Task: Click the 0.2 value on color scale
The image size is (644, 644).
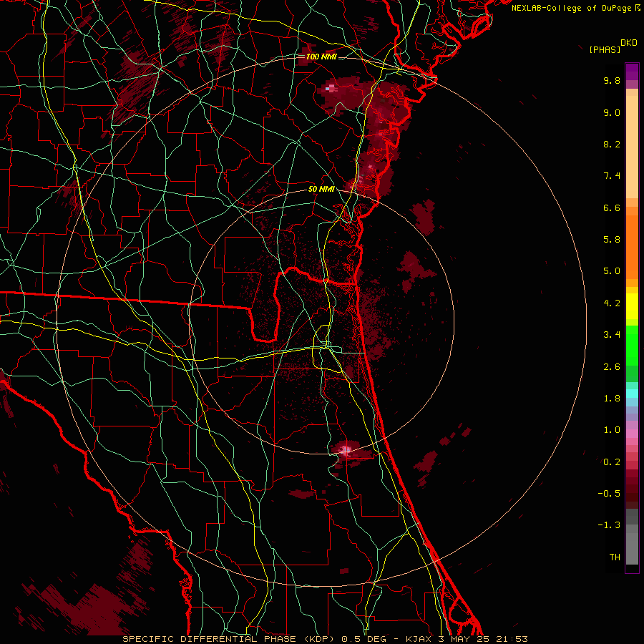Action: pos(612,462)
